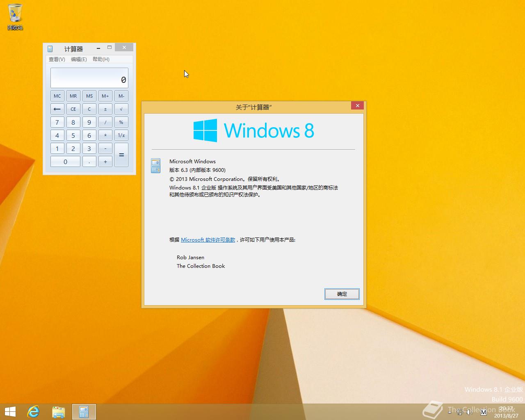Click the = equals button
Screen dimensions: 525x420
tap(121, 155)
